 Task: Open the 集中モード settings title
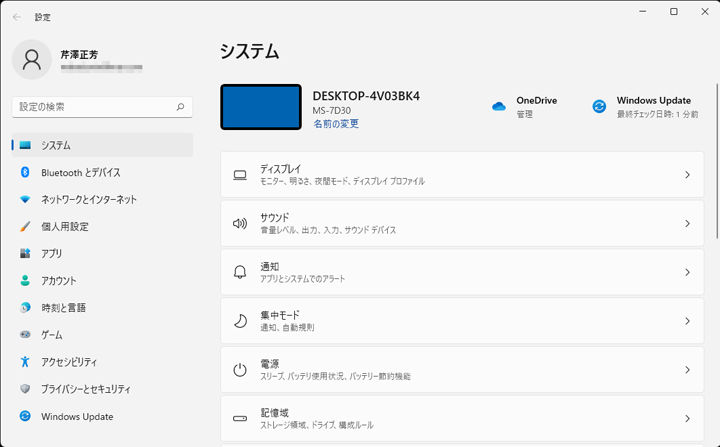click(280, 315)
